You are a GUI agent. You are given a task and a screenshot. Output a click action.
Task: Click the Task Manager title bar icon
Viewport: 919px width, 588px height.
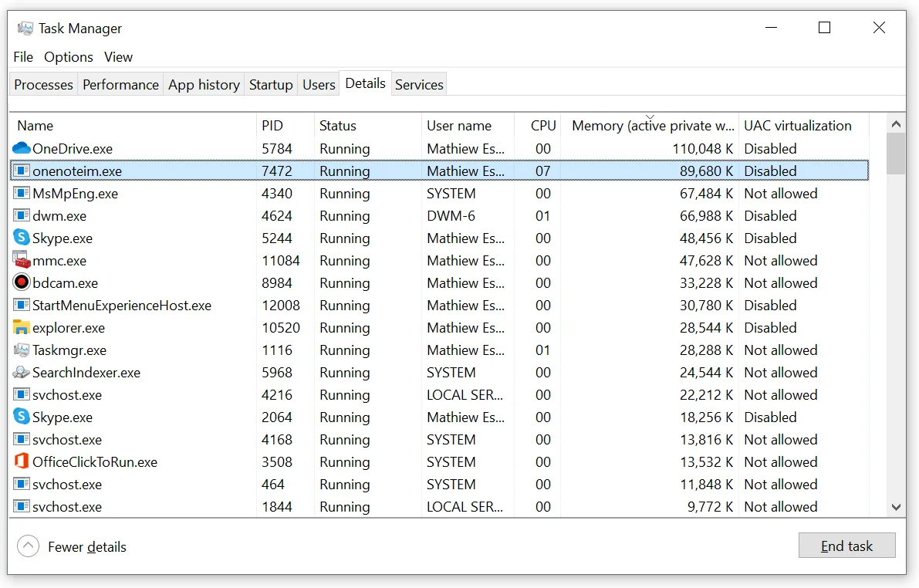click(x=25, y=28)
